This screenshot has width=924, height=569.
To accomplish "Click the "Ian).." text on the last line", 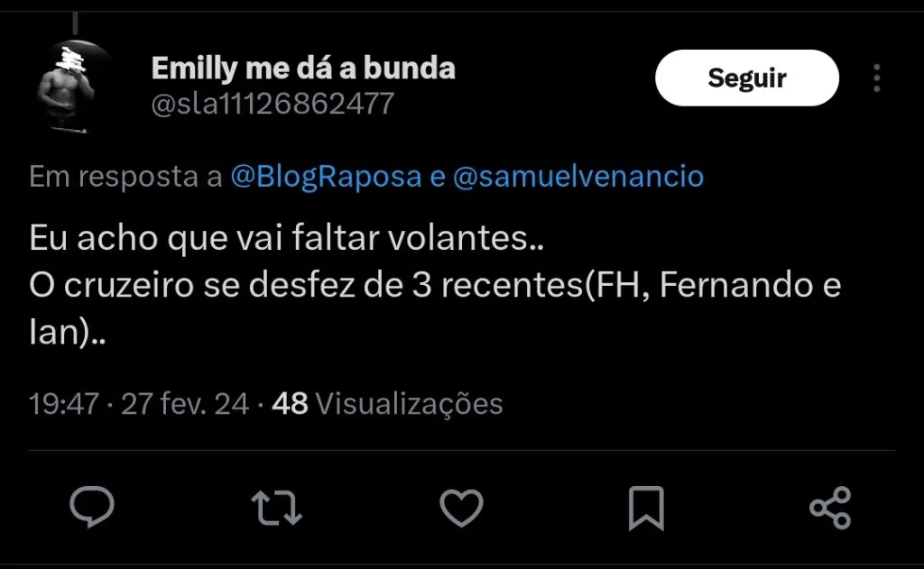I will pyautogui.click(x=69, y=335).
